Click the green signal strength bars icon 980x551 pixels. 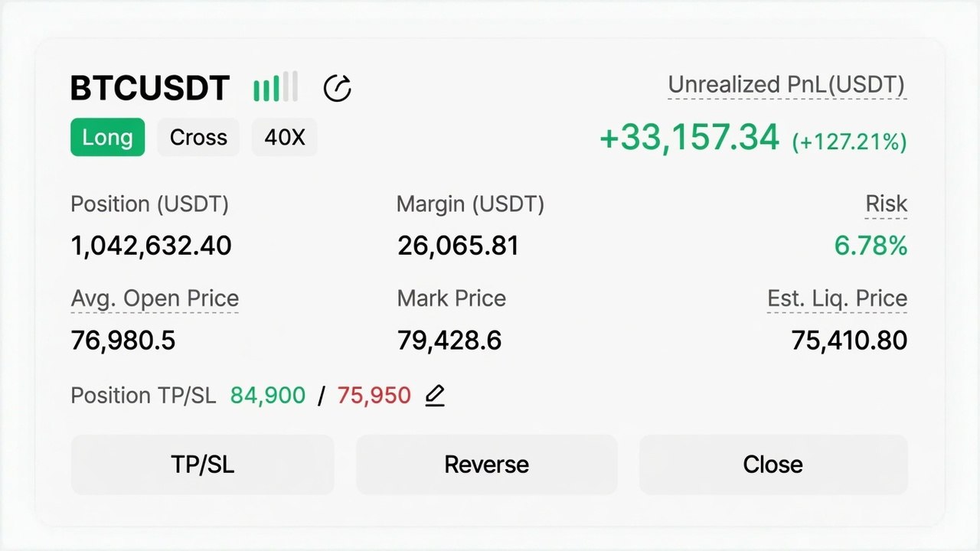[x=276, y=87]
